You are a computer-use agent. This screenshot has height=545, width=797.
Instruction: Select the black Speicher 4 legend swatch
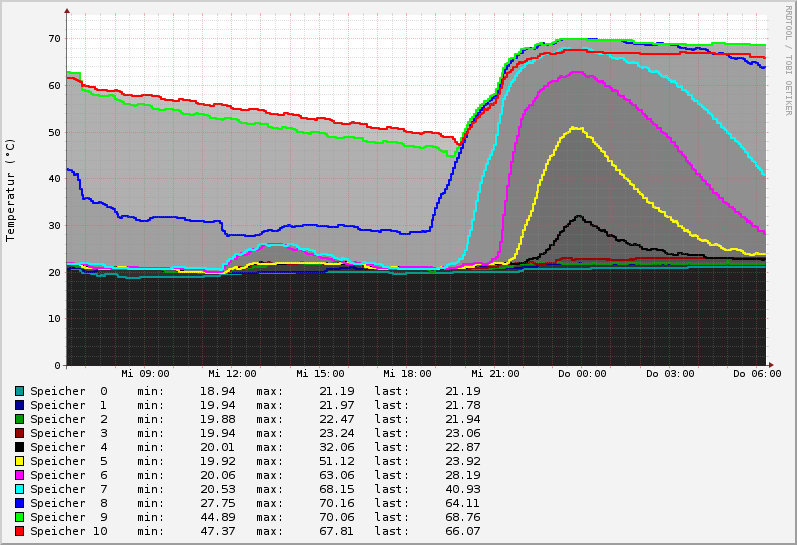(19, 447)
